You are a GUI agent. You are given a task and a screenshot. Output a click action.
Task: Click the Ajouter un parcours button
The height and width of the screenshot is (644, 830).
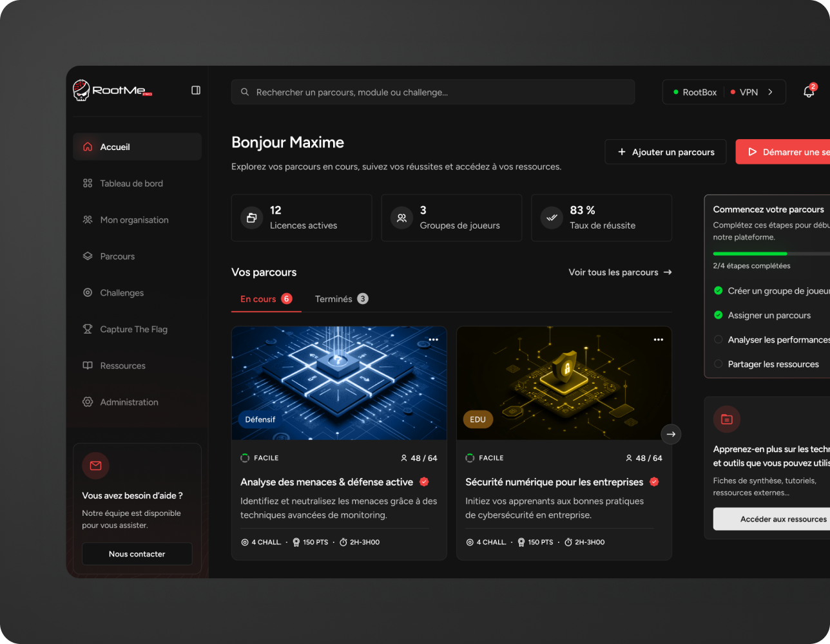665,151
